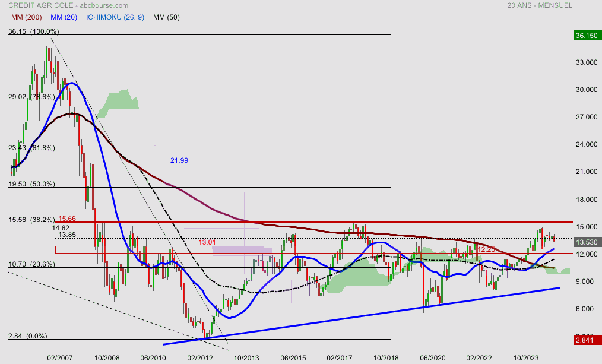Click the current price tag 13.530
The width and height of the screenshot is (602, 364).
coord(587,242)
